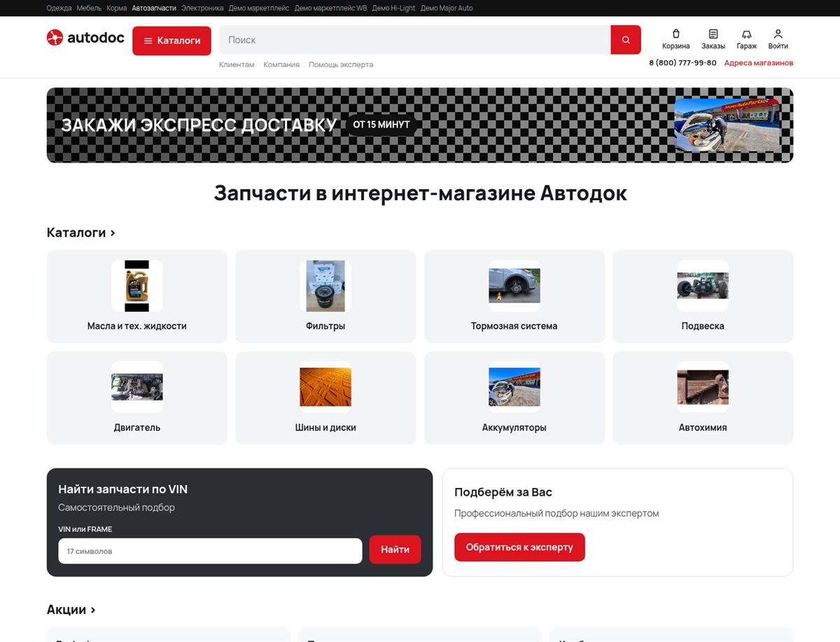Click the Обратиться к эксперту button
Screen dimensions: 840x642
519,547
